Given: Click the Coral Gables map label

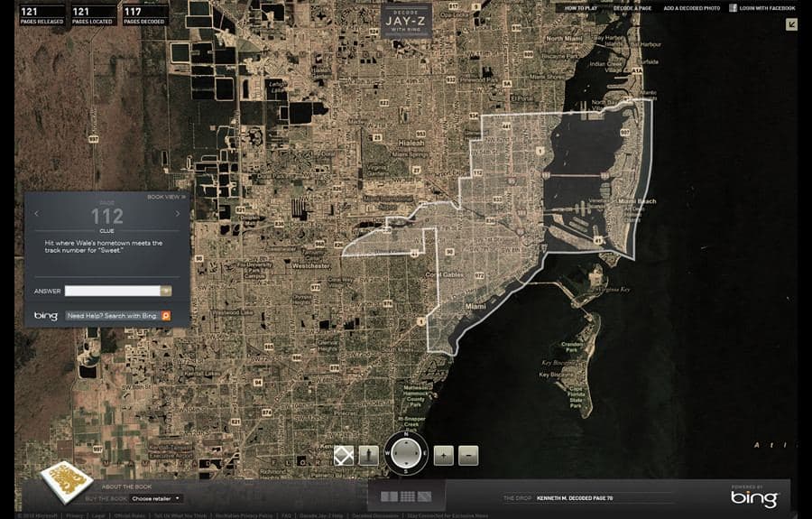Looking at the screenshot, I should tap(444, 274).
